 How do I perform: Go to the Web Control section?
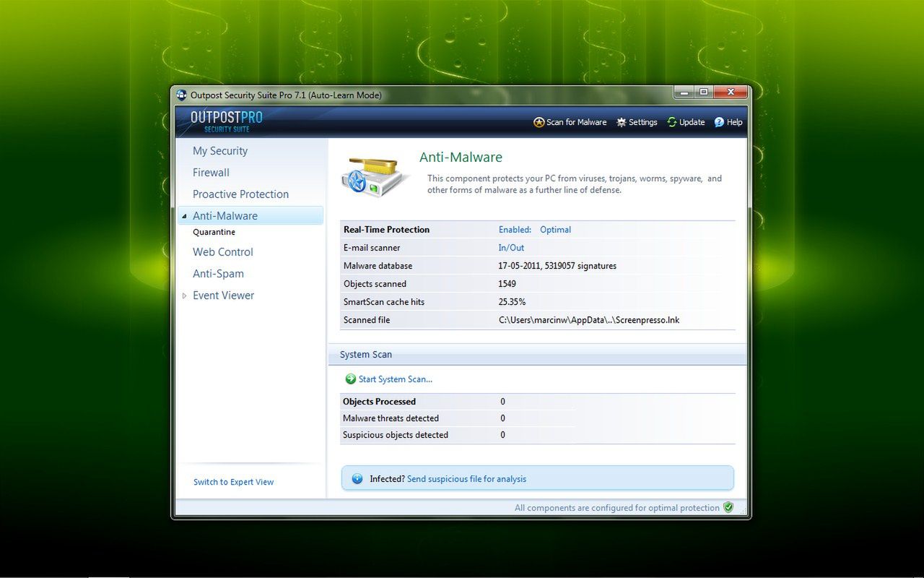pos(223,252)
